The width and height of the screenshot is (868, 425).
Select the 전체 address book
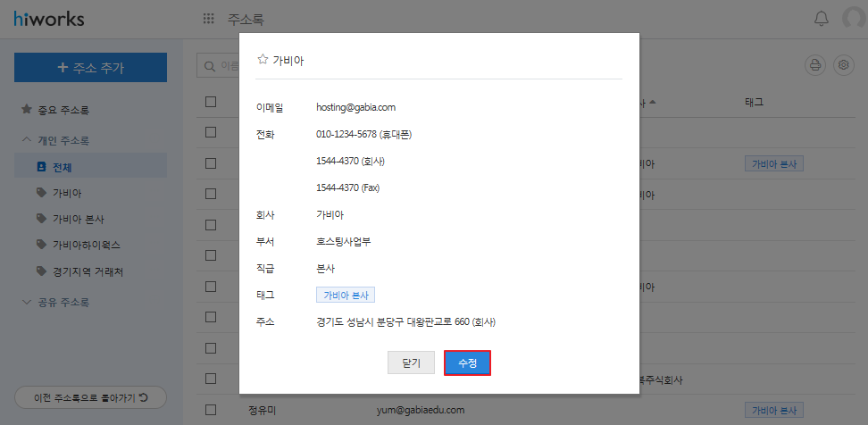tap(62, 166)
